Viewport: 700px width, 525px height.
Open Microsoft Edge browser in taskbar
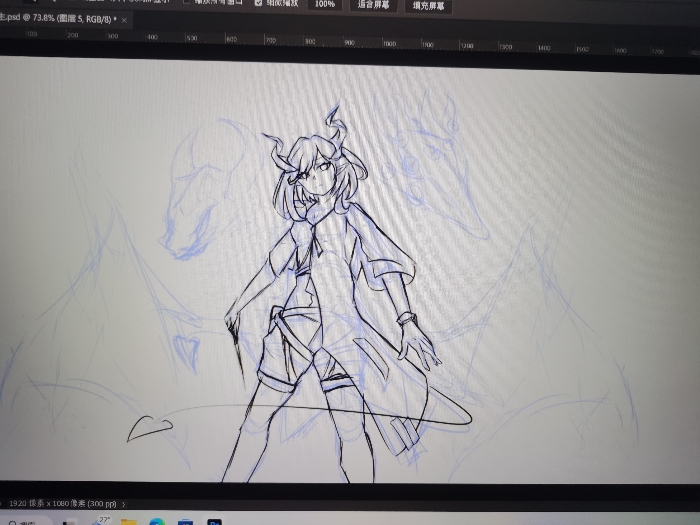point(157,521)
